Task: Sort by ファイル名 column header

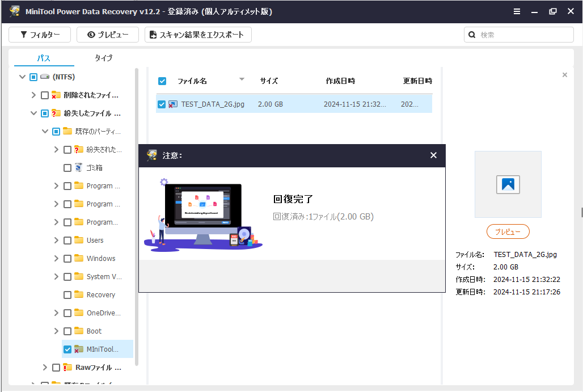Action: tap(192, 81)
